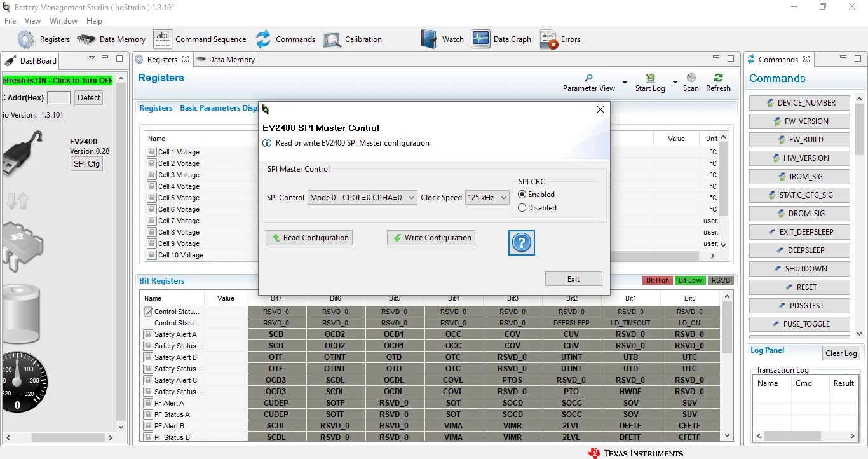Click the Read Configuration button
868x459 pixels.
(x=309, y=238)
